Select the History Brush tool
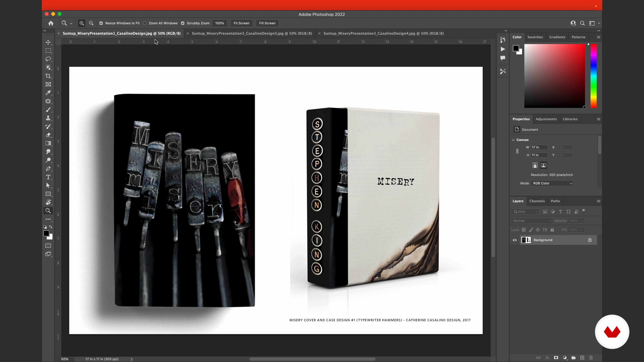Screen dimensions: 644x362 pyautogui.click(x=48, y=126)
